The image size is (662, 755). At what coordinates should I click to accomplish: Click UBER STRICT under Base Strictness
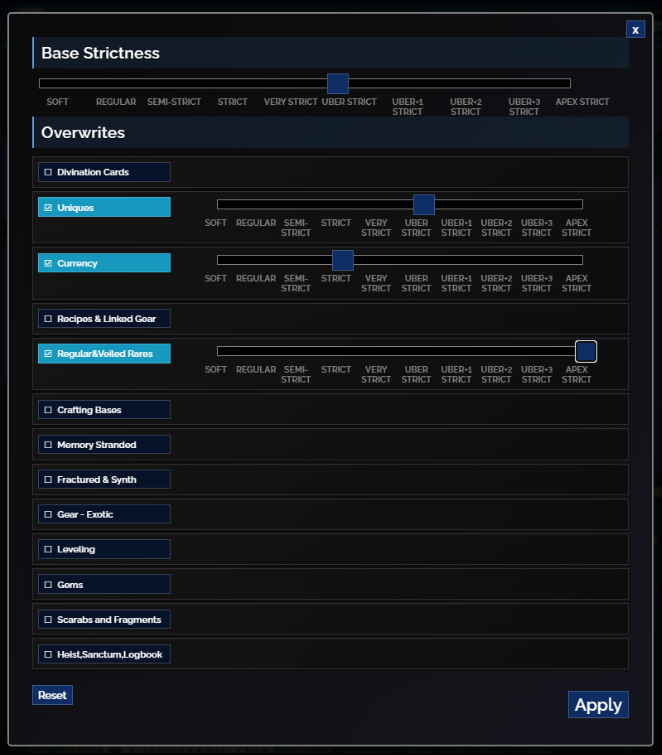pos(349,102)
